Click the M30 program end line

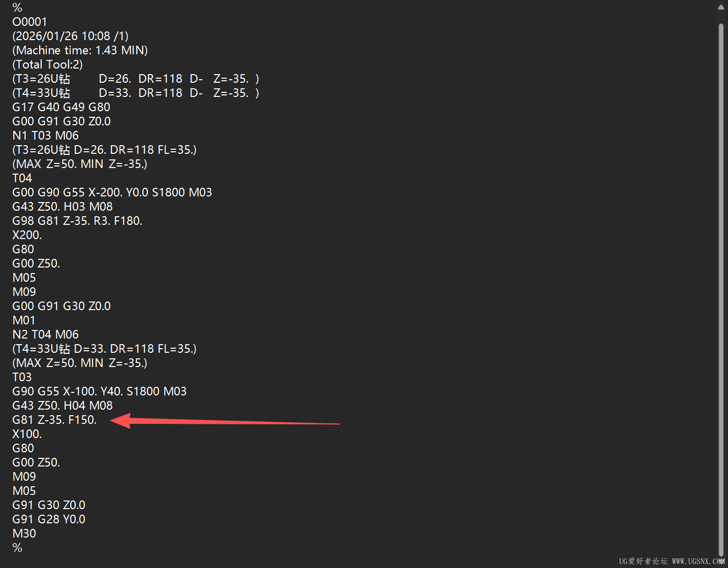point(24,533)
